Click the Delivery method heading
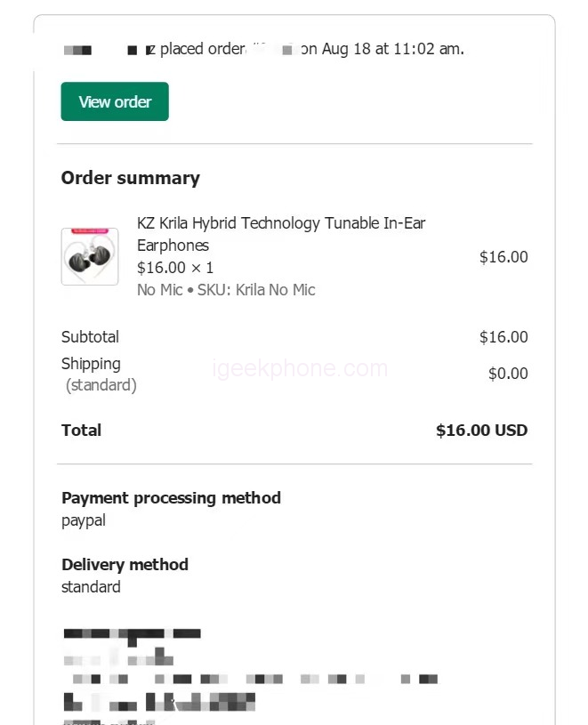The width and height of the screenshot is (588, 725). click(125, 565)
